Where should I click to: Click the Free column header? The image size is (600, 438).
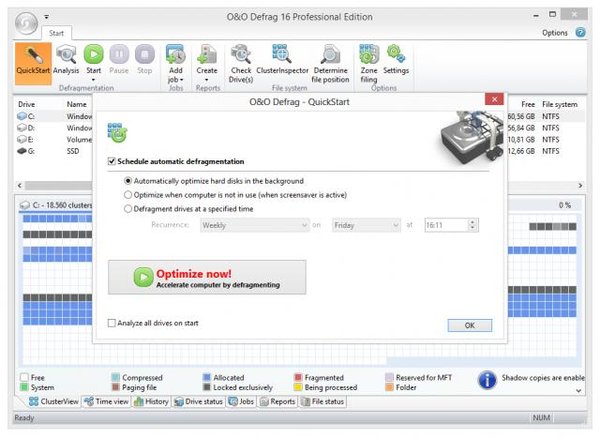point(528,104)
